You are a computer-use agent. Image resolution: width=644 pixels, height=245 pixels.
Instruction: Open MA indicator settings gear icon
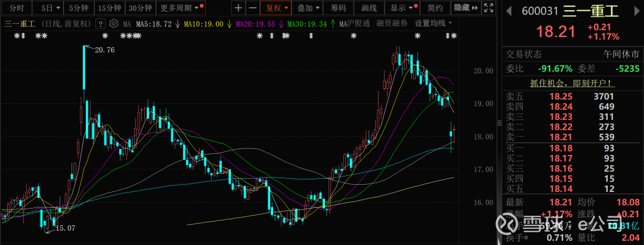[114, 24]
